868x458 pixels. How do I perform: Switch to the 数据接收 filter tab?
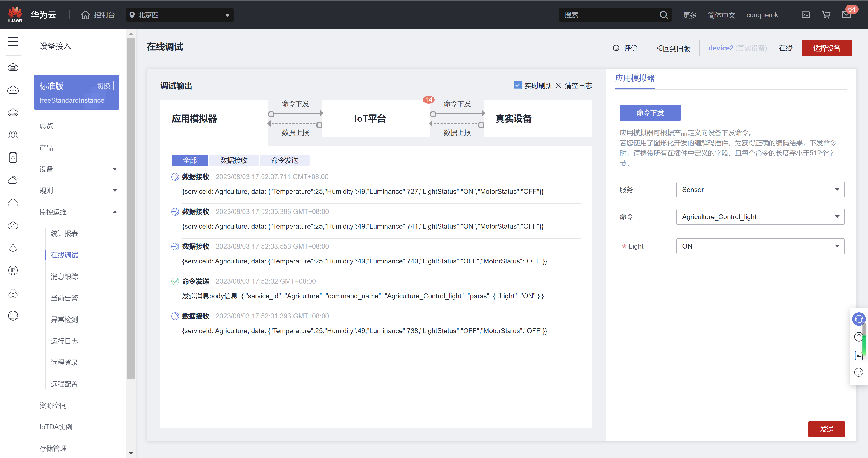(234, 160)
